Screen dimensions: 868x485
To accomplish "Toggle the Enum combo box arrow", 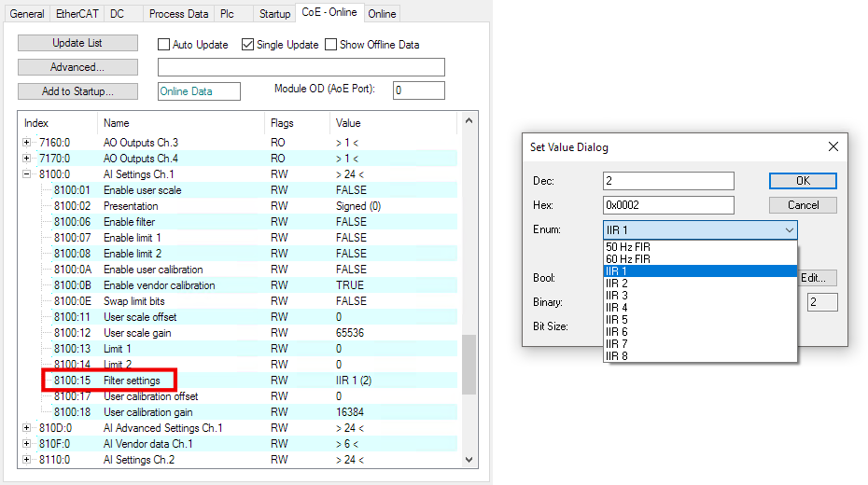I will tap(790, 230).
